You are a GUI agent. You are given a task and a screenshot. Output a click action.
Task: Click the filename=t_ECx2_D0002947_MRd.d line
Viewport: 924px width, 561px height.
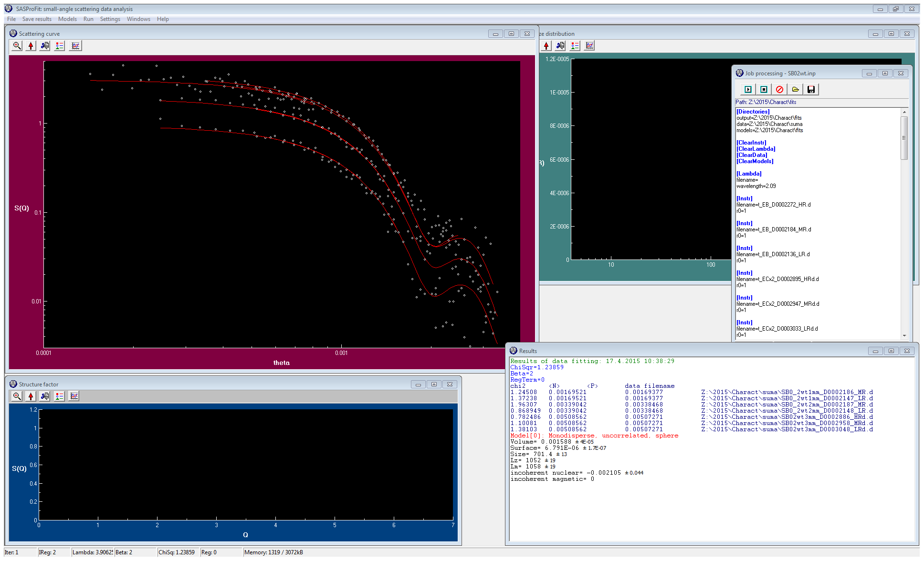coord(777,304)
